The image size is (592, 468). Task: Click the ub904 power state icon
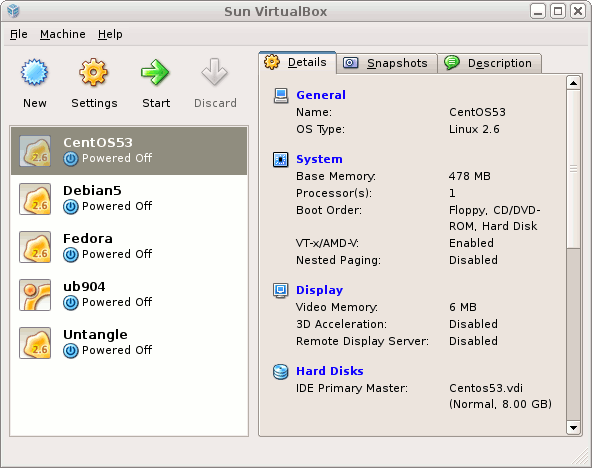click(x=71, y=302)
